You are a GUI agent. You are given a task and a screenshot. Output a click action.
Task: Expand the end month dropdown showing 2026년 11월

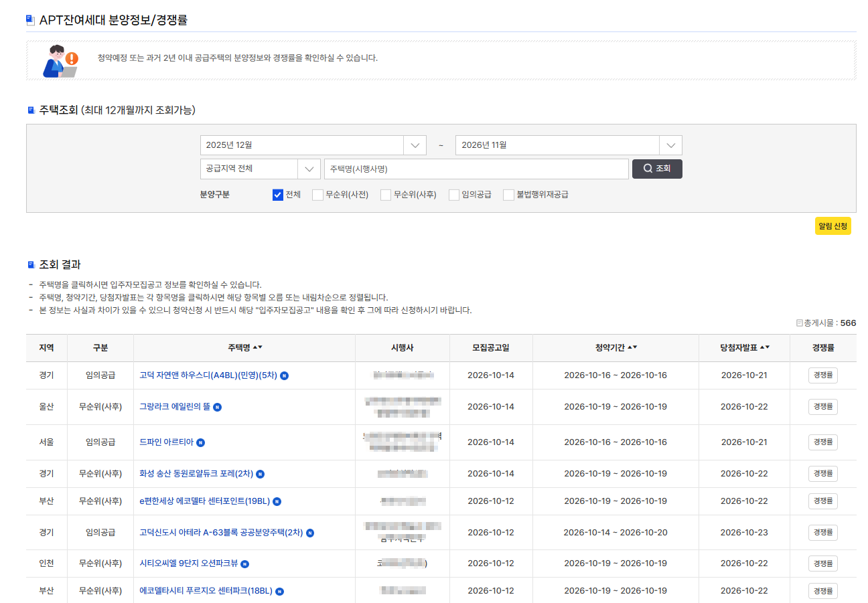point(569,145)
